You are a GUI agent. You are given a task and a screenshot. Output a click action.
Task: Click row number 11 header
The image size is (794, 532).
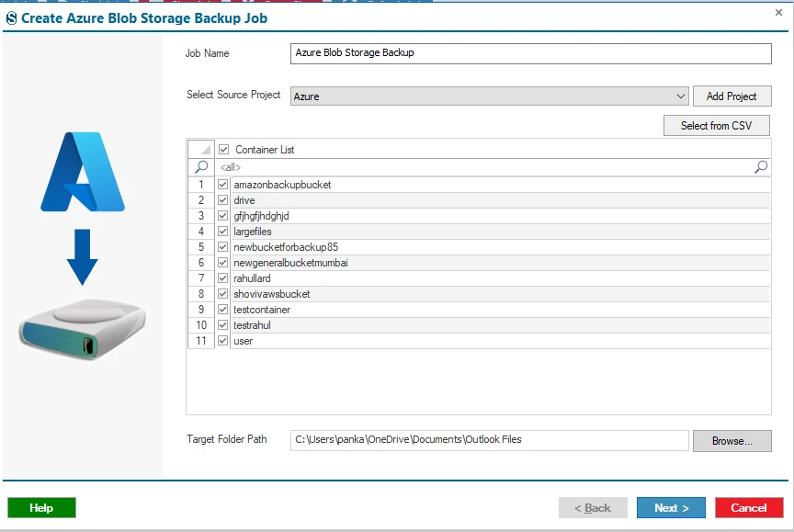point(201,341)
